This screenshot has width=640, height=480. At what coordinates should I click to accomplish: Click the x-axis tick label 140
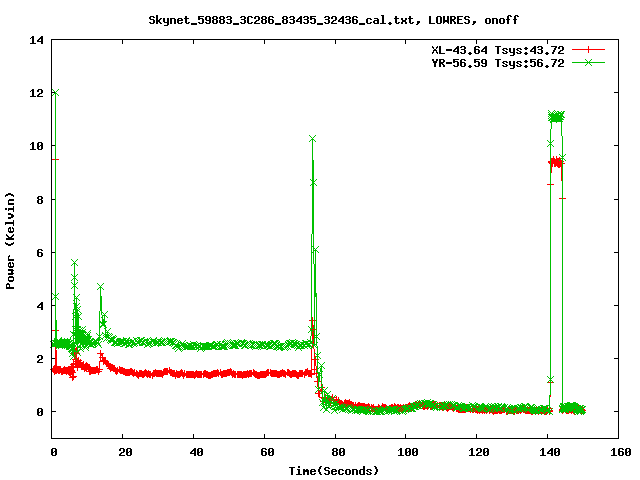550,452
